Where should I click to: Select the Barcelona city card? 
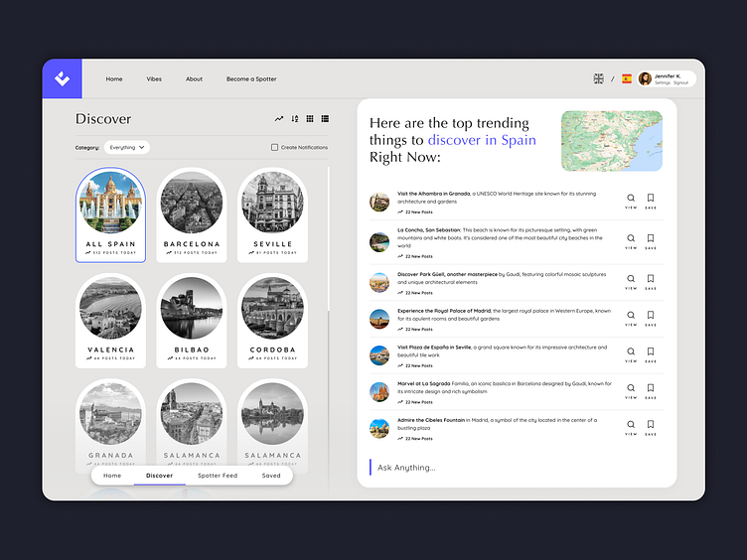(192, 214)
